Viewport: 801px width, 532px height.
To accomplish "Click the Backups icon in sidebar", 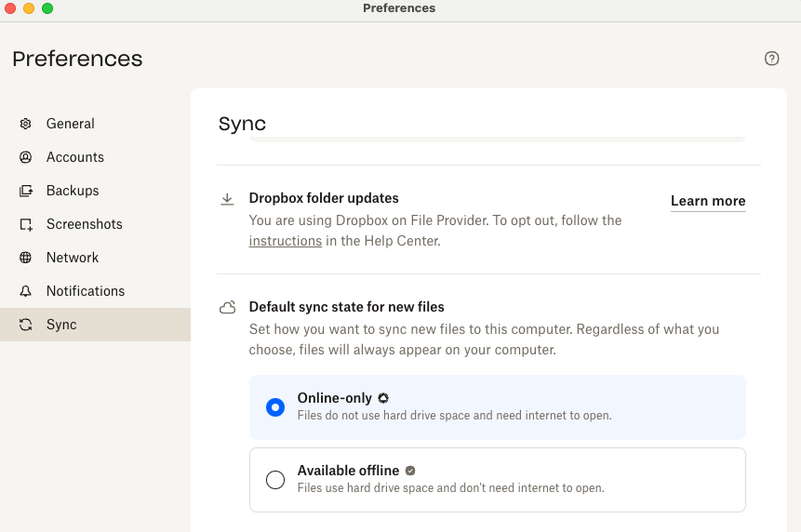I will (25, 191).
